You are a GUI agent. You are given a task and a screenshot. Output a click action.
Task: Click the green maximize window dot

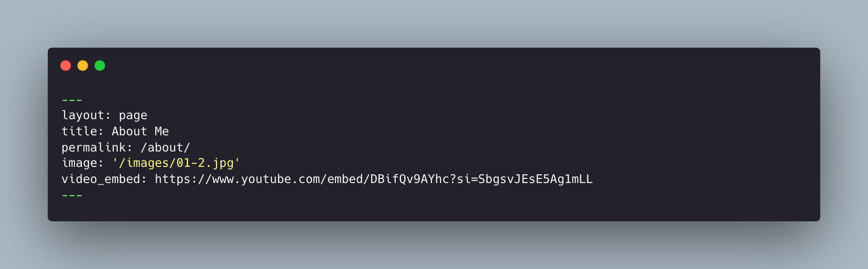coord(100,66)
